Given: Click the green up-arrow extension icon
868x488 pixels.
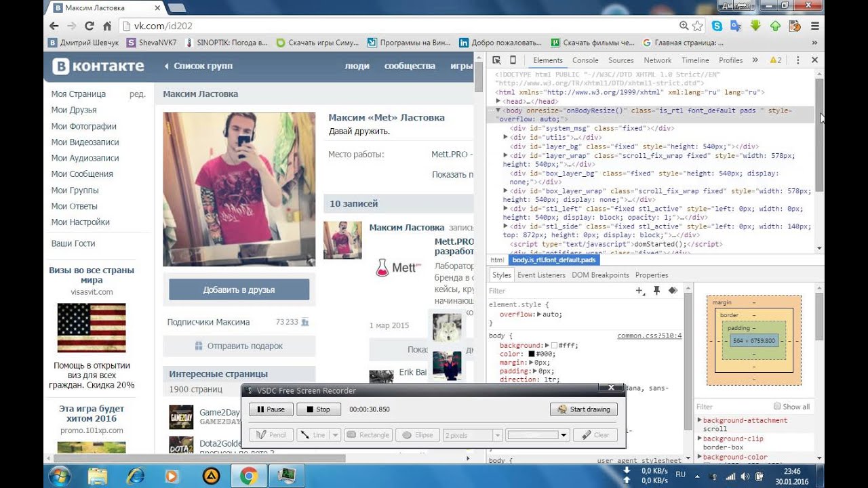Looking at the screenshot, I should 775,26.
